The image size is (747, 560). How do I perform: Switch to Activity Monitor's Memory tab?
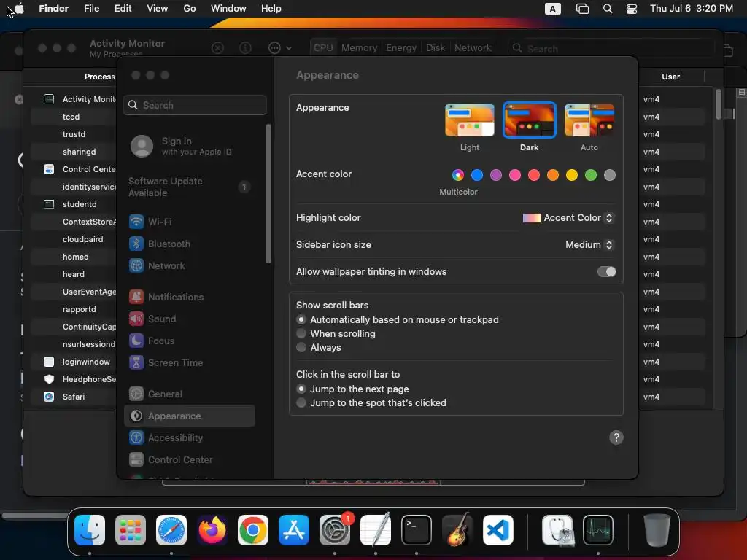click(x=359, y=48)
